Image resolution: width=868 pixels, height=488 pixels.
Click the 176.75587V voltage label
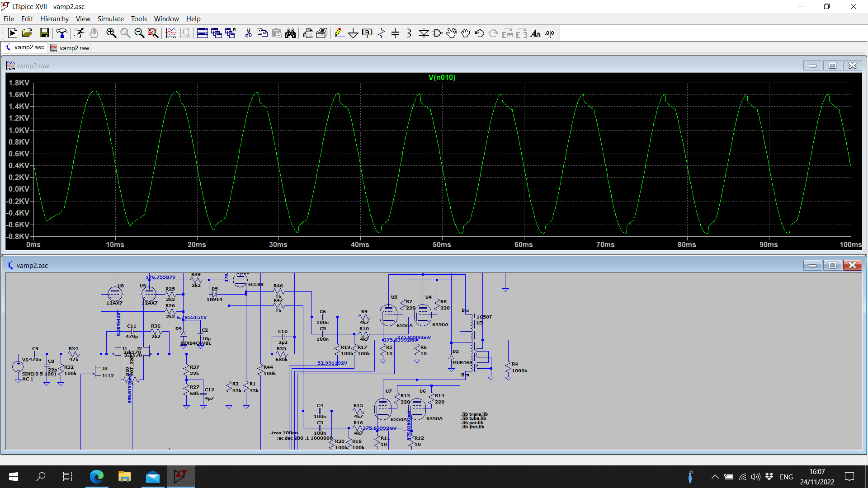pyautogui.click(x=160, y=277)
